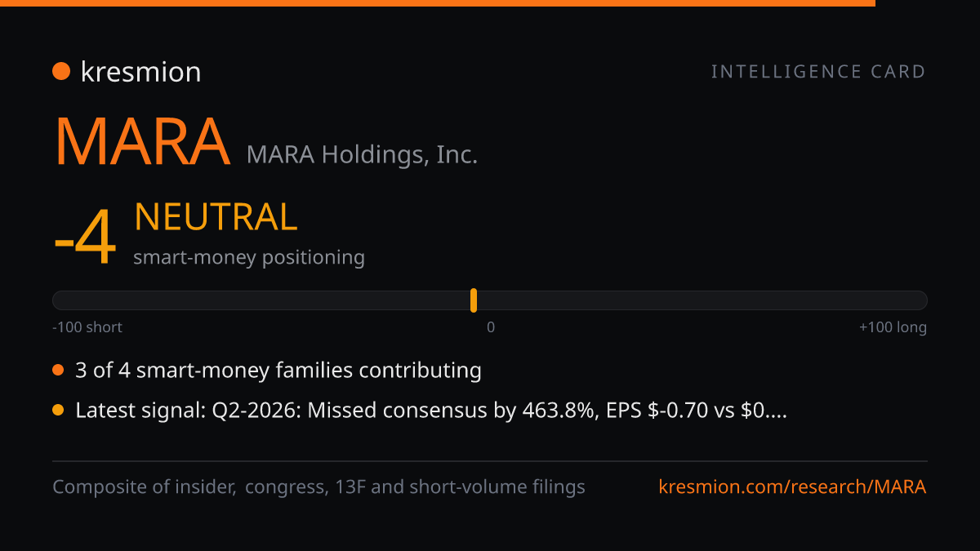This screenshot has width=980, height=551.
Task: Click the orange marker on the positioning gauge
Action: click(474, 300)
